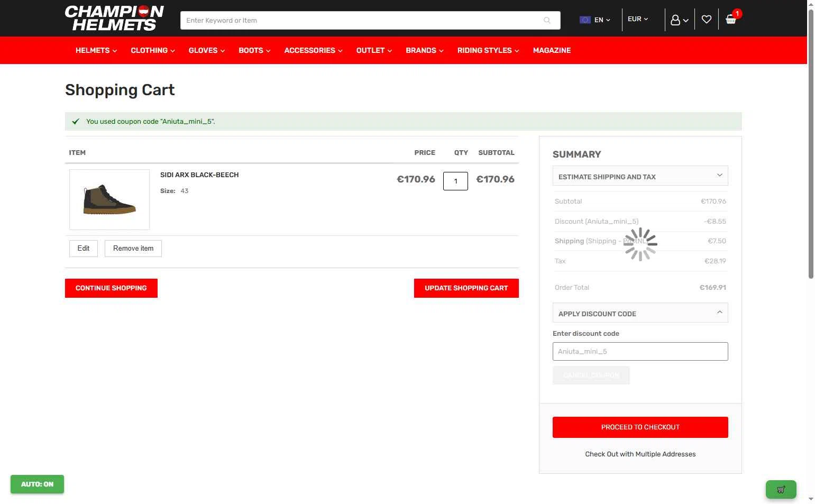Open the Brands menu
This screenshot has height=504, width=815.
pos(425,50)
